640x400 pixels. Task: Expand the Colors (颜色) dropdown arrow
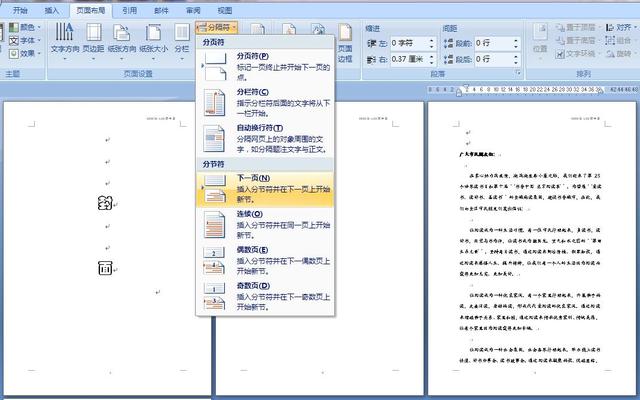(x=39, y=28)
